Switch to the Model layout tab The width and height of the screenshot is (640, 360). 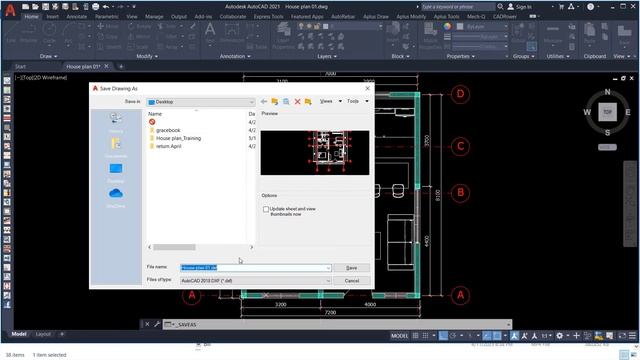click(x=19, y=334)
